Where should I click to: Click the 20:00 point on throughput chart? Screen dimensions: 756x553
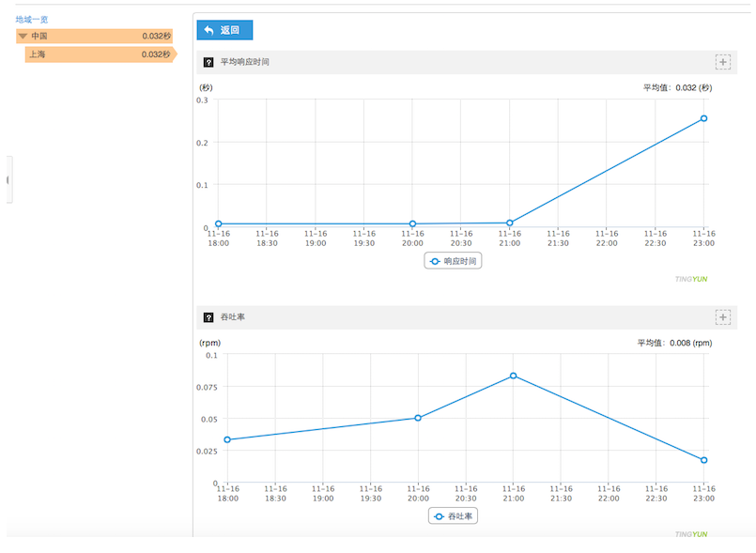point(417,418)
